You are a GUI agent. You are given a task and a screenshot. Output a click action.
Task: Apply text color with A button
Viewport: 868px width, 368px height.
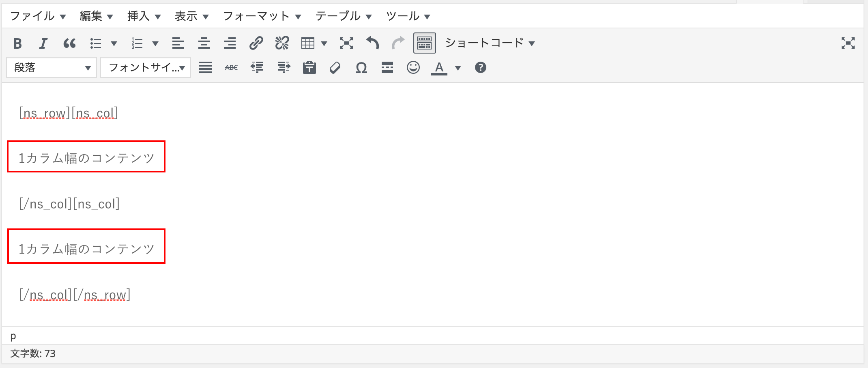[439, 68]
